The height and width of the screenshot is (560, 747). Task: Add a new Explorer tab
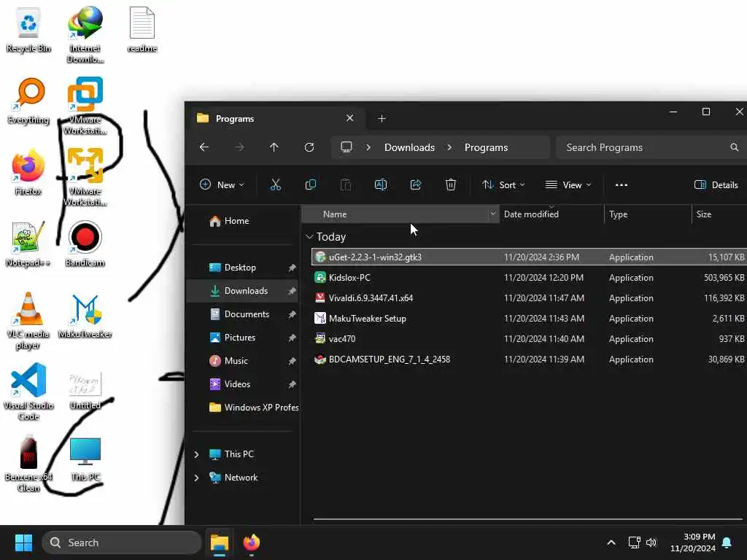382,119
